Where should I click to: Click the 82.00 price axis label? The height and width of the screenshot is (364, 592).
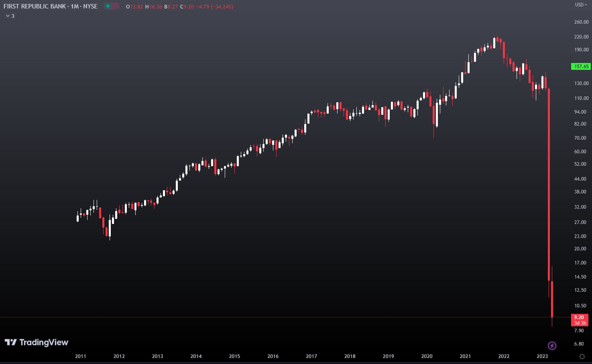[x=580, y=124]
